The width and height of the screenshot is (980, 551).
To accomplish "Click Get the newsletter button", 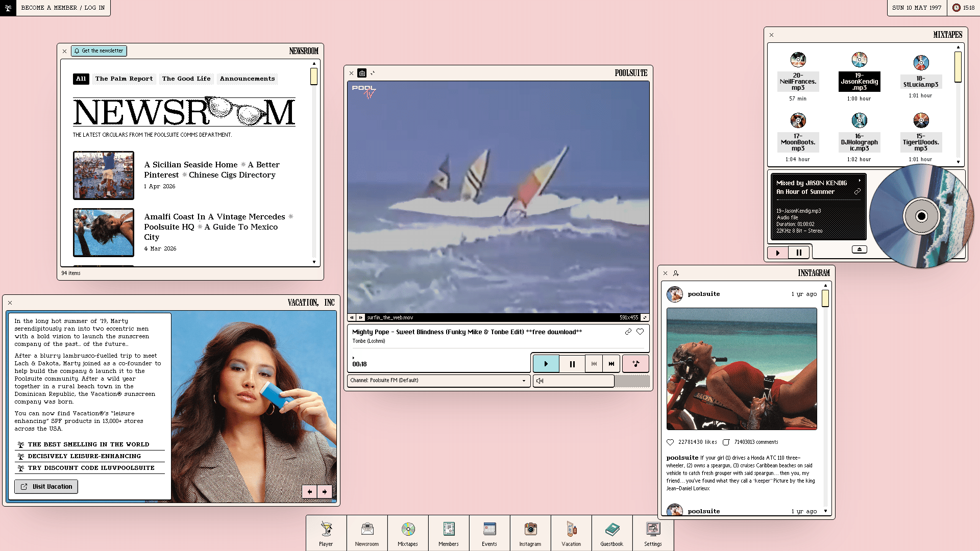I will [99, 51].
